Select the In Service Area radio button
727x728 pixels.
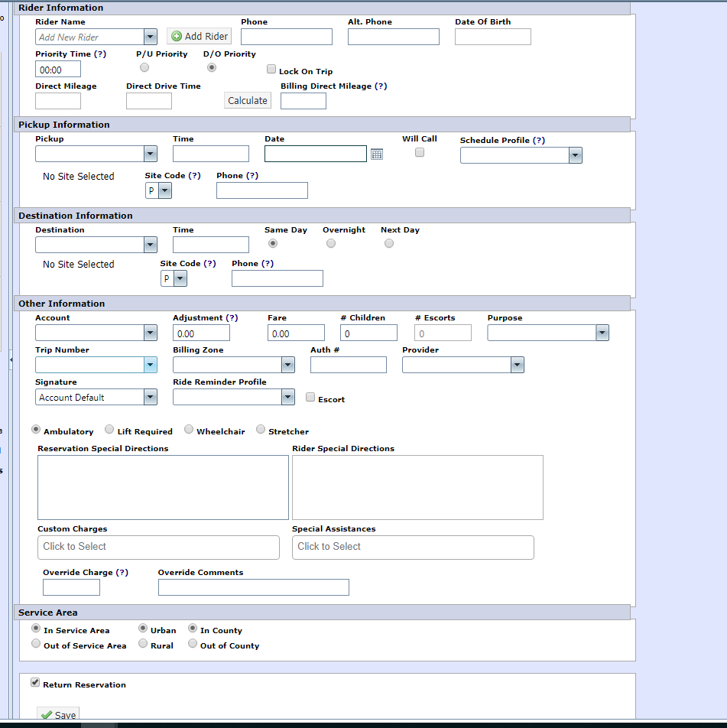click(x=36, y=628)
